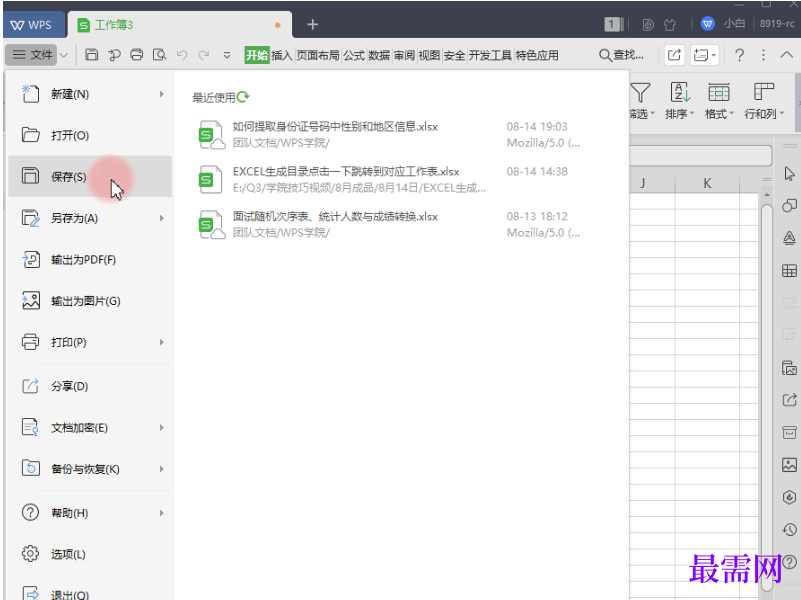The image size is (801, 600).
Task: Expand the arrow beside 文件 menu
Action: click(x=64, y=55)
